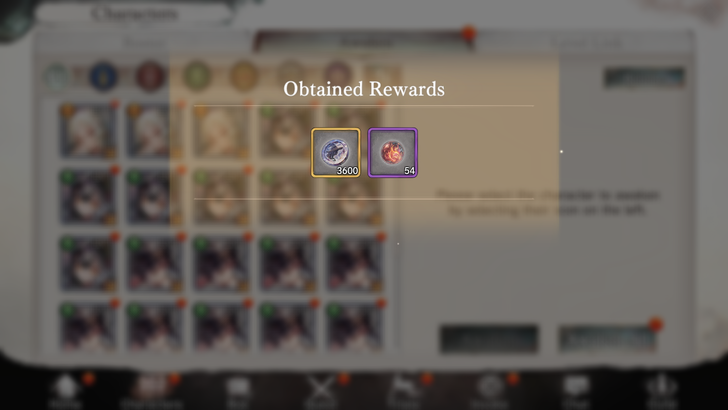Open the Characters icon in bottom navigation
The image size is (728, 410).
click(x=151, y=391)
